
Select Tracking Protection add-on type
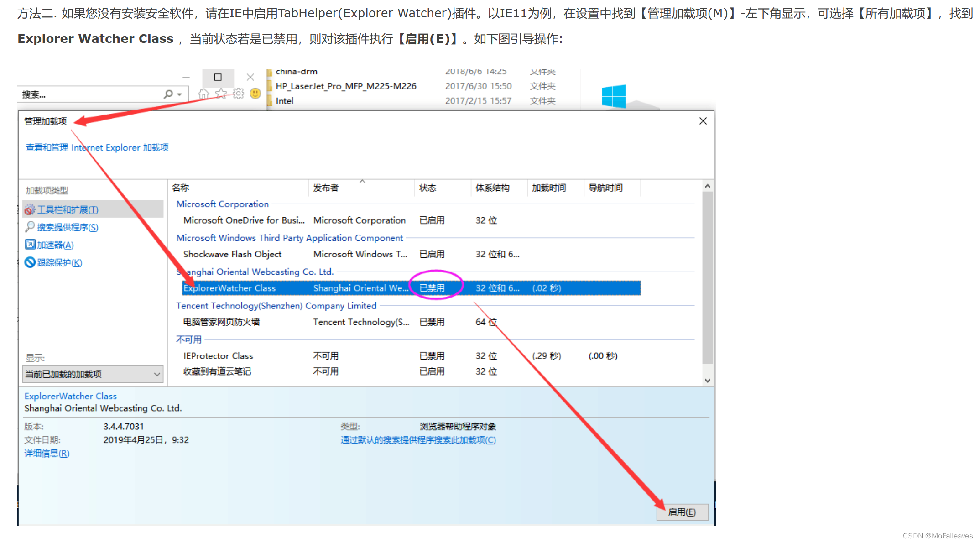pos(59,262)
